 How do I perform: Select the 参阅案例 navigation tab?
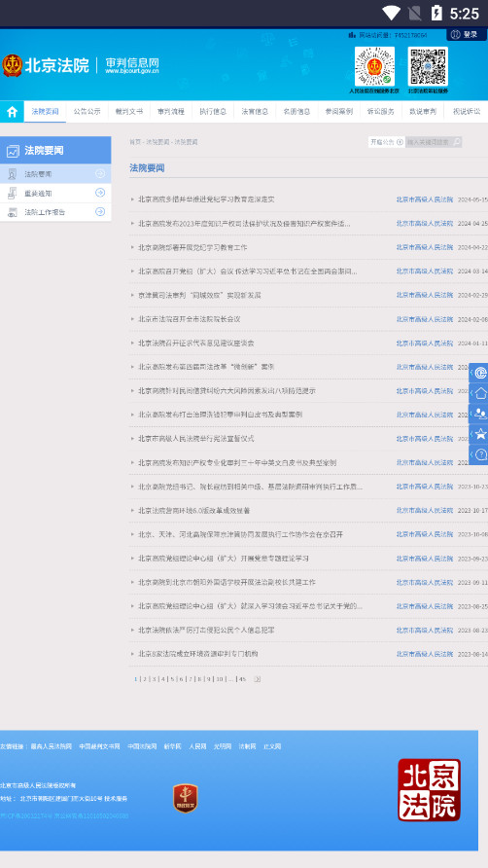point(339,111)
